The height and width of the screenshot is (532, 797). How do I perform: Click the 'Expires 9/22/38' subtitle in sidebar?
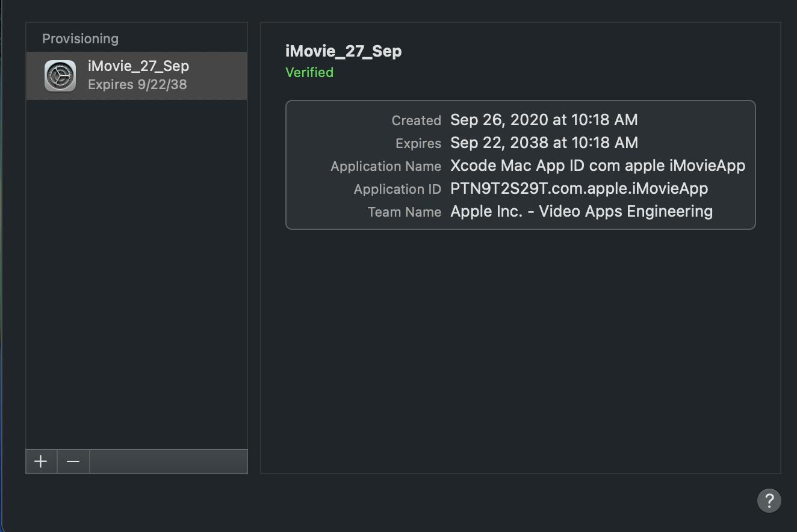[x=137, y=85]
